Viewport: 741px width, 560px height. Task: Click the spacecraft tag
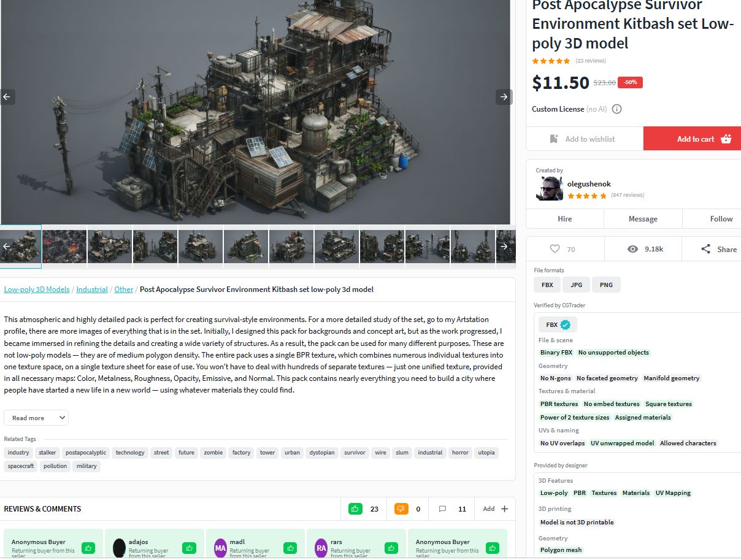point(21,466)
